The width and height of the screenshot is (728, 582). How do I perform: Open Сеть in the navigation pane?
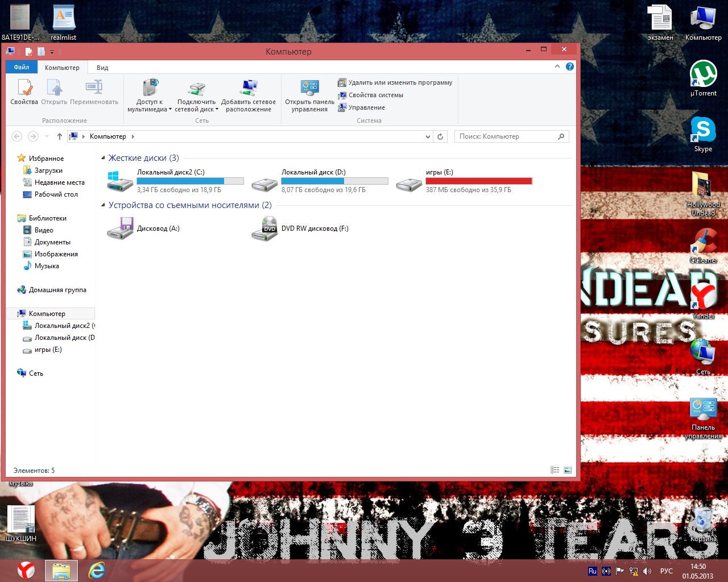(30, 373)
